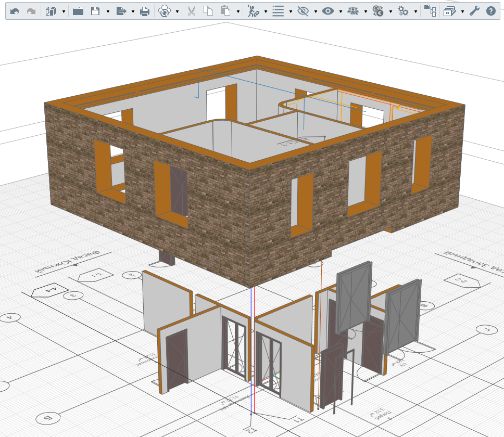The image size is (504, 437).
Task: Click the redo arrow icon
Action: pyautogui.click(x=31, y=11)
